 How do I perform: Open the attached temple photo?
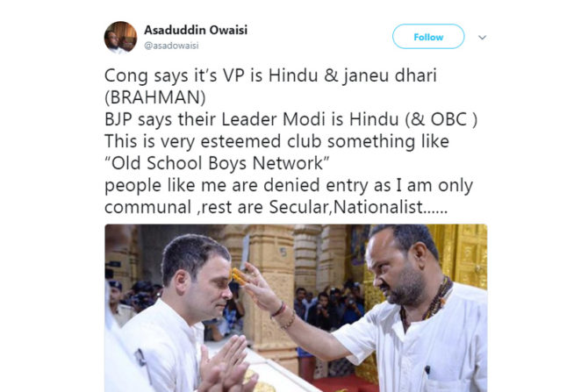pos(296,308)
